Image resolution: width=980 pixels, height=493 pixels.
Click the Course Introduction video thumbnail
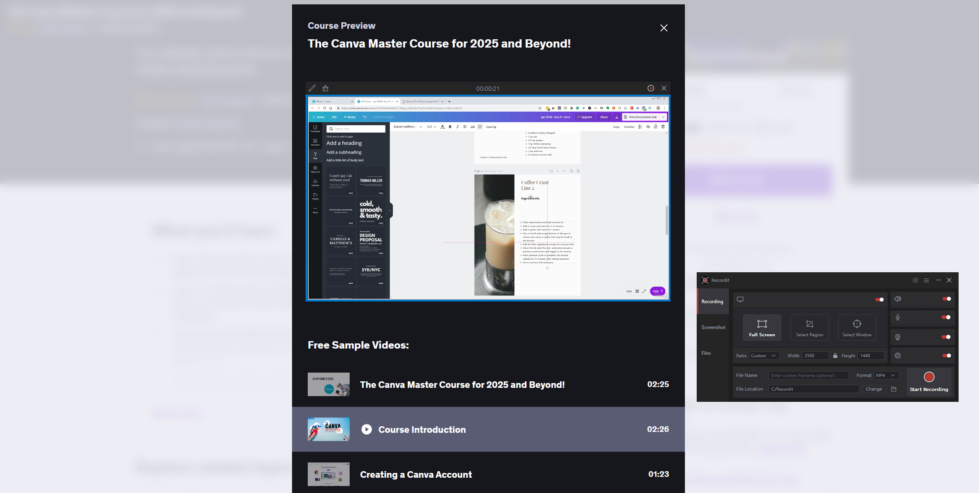click(x=329, y=429)
